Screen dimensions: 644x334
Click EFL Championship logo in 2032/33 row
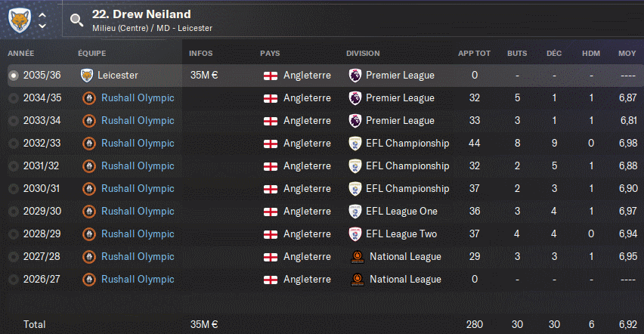355,144
